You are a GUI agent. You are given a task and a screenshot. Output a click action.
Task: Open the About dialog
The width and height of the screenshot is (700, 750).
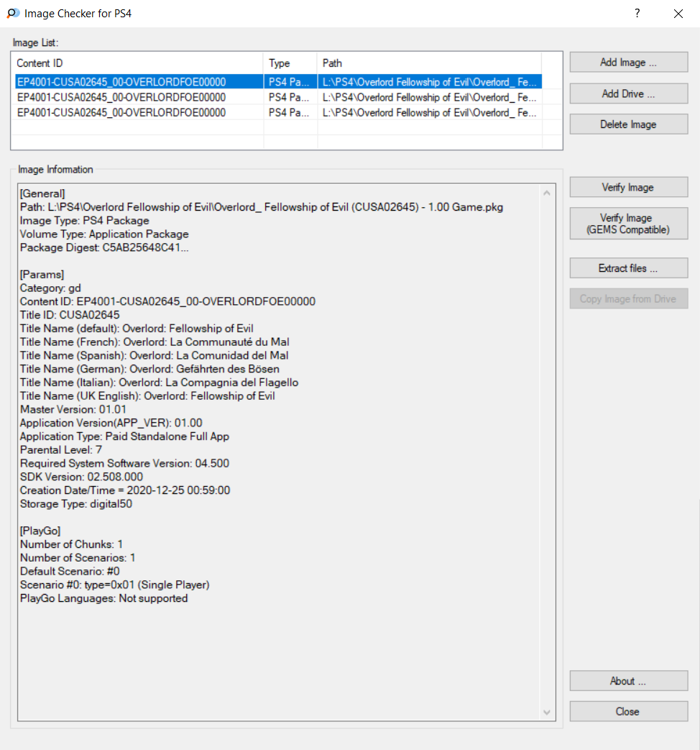(x=628, y=681)
